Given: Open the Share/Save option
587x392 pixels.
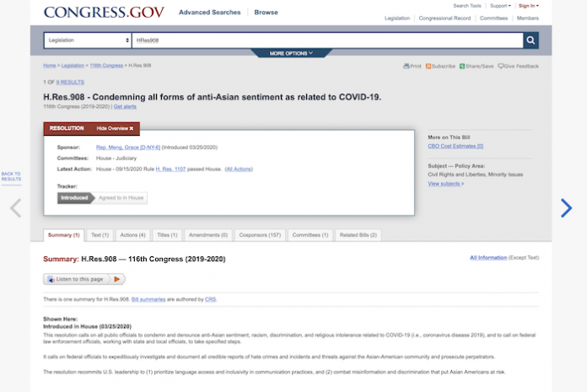Looking at the screenshot, I should pos(477,67).
